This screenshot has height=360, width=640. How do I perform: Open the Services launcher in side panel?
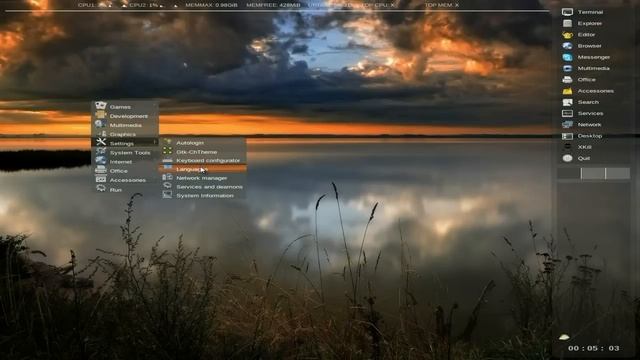pos(583,113)
